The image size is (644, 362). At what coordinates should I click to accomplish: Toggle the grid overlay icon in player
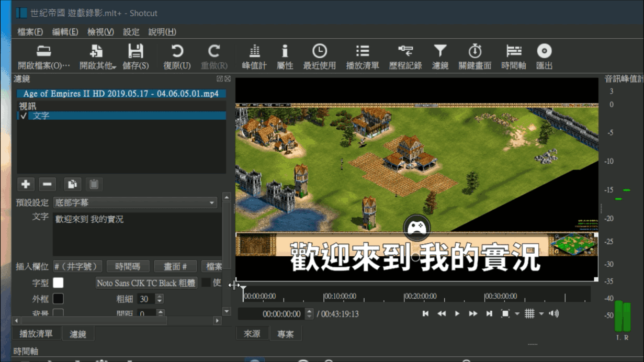click(x=529, y=313)
